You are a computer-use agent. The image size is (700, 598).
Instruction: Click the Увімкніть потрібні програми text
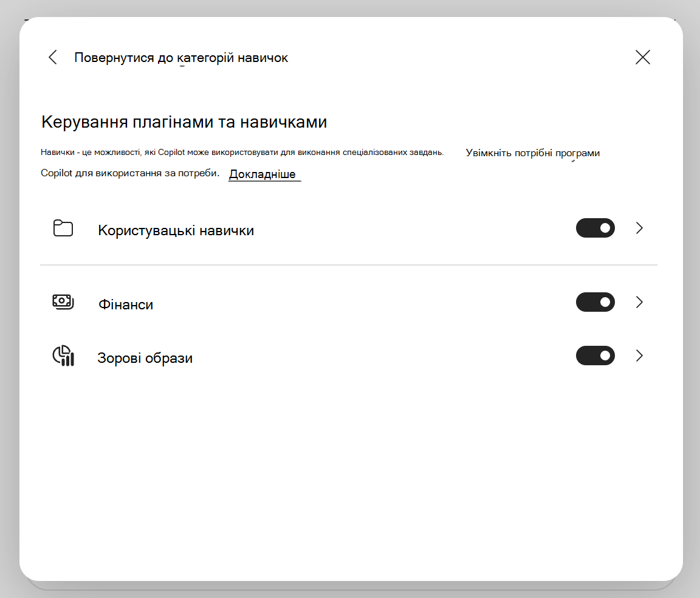click(532, 153)
